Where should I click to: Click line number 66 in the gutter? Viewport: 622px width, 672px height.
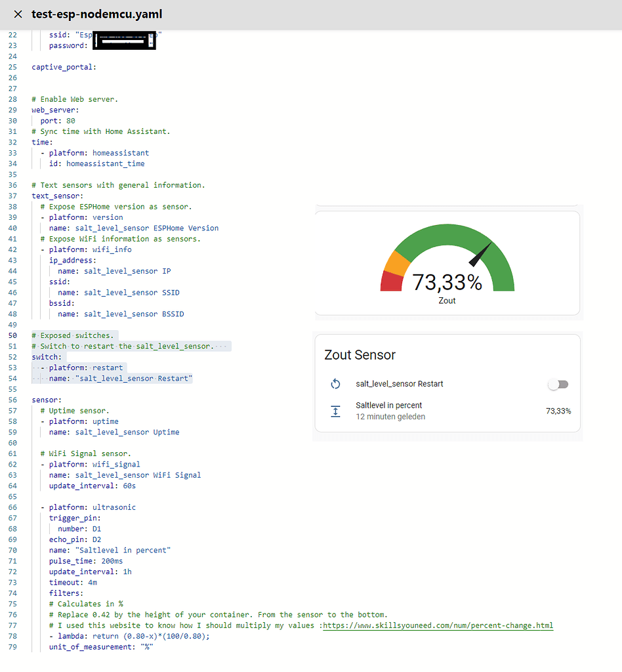(13, 507)
